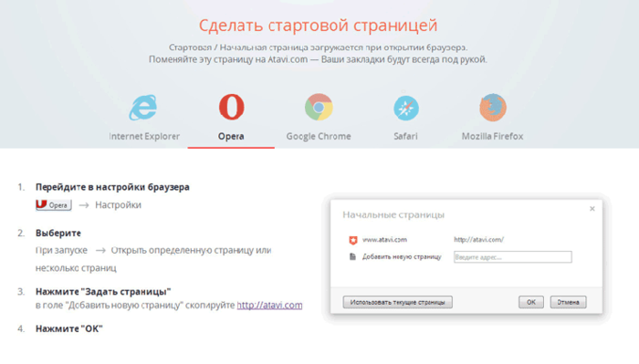Click the Отмена button
639x364 pixels.
click(x=568, y=302)
